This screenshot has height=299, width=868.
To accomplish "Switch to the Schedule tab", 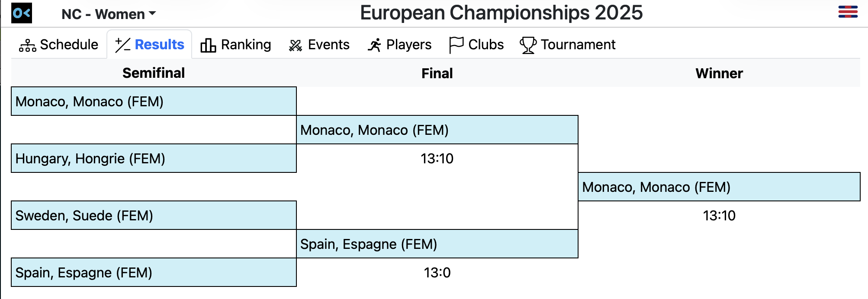I will 69,45.
